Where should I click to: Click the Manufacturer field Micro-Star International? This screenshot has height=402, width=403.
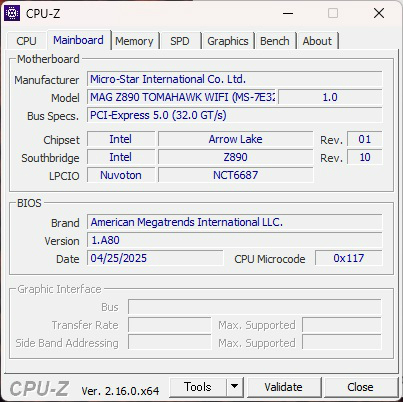235,79
